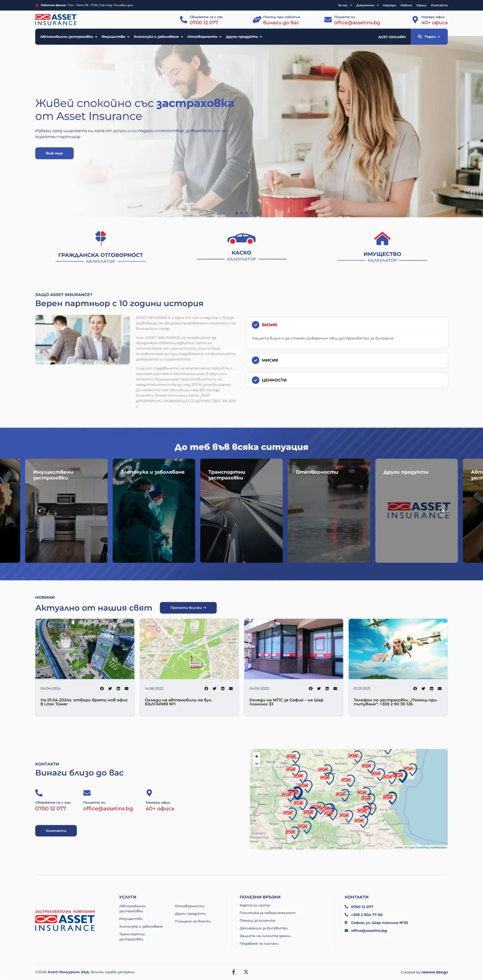The image size is (483, 980).
Task: Open the Транспортни застраховки carousel card
Action: point(241,510)
